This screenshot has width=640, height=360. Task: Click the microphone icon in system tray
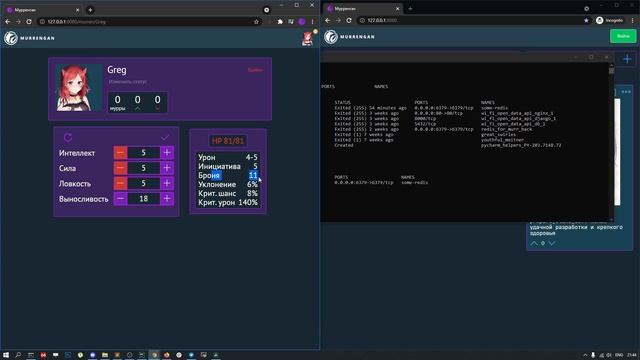click(593, 355)
